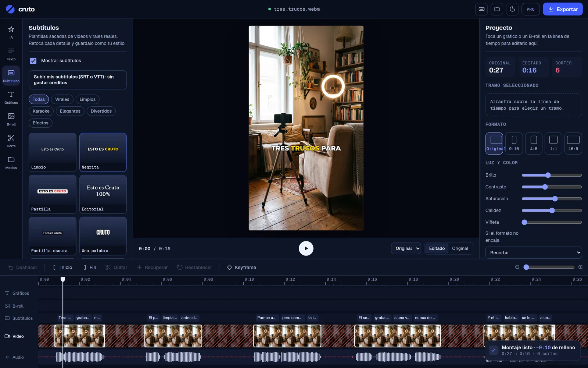Click the cruto logo
588x368 pixels.
coord(20,9)
